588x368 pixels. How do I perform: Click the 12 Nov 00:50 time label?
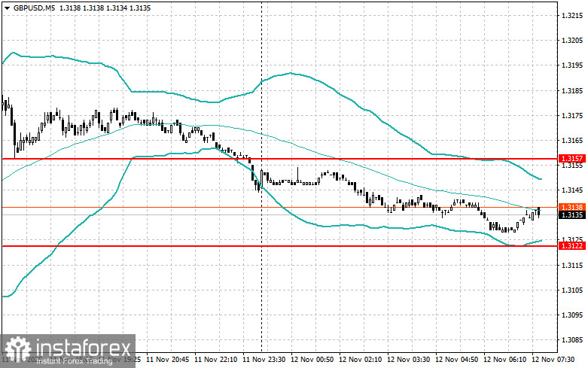[312, 360]
